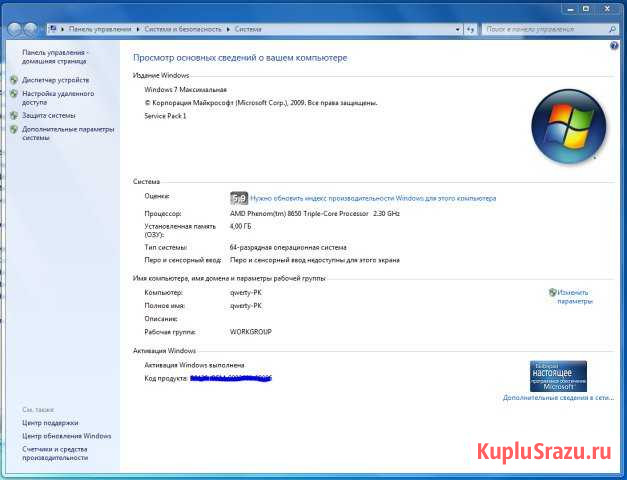Click the refresh button beside address bar
627x480 pixels.
[x=471, y=29]
